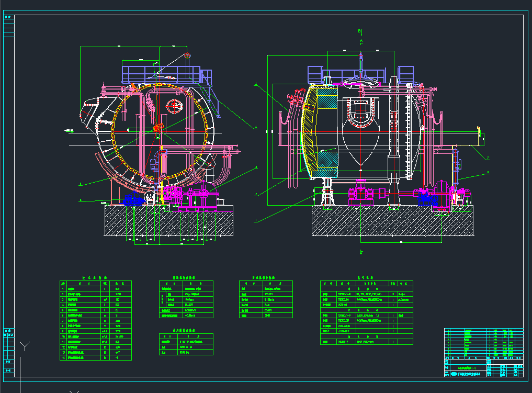Select the blue motor in the left view
This screenshot has width=532, height=393.
(133, 200)
